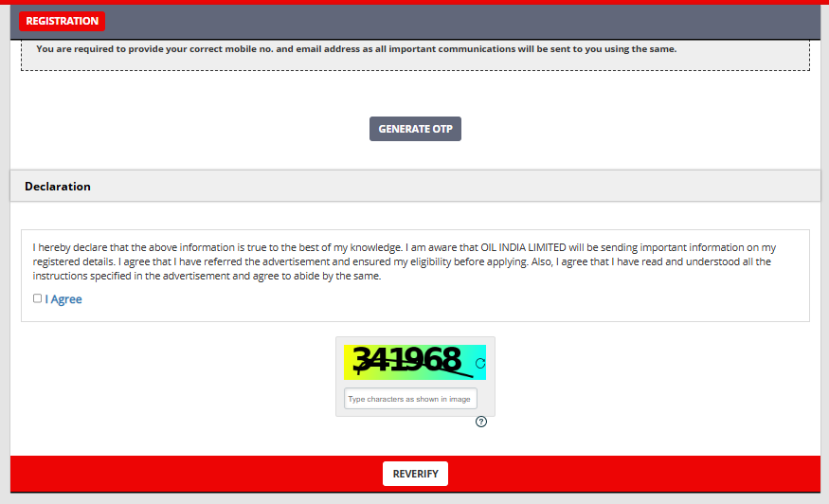Refresh the captcha image
Screen dimensions: 829x504
480,363
